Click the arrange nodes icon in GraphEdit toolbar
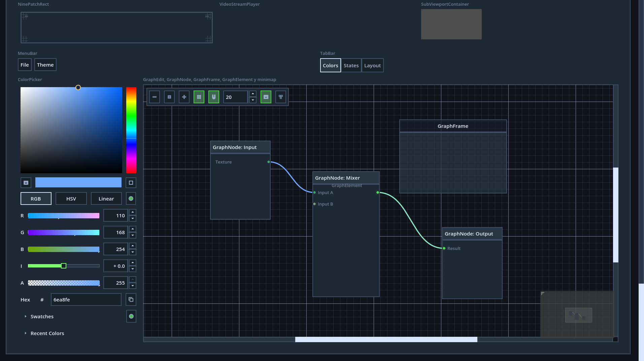644x361 pixels. [281, 97]
